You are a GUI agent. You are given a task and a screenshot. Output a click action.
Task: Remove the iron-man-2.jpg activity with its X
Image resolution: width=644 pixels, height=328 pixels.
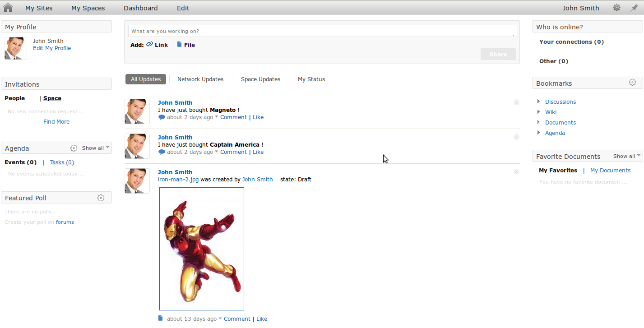click(516, 172)
